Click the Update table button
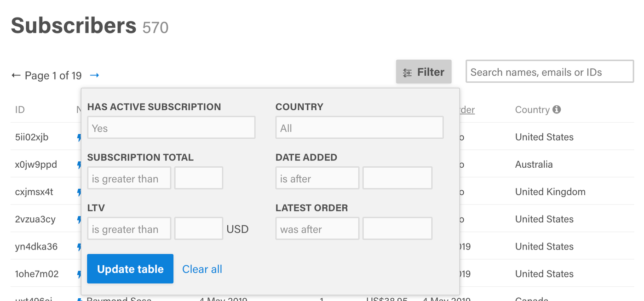The height and width of the screenshot is (301, 644). click(x=130, y=269)
